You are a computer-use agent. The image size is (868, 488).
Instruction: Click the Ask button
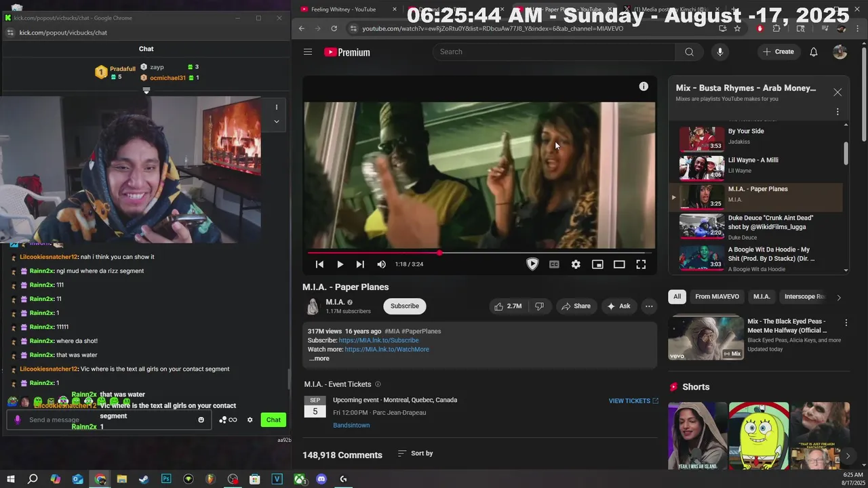(x=618, y=306)
